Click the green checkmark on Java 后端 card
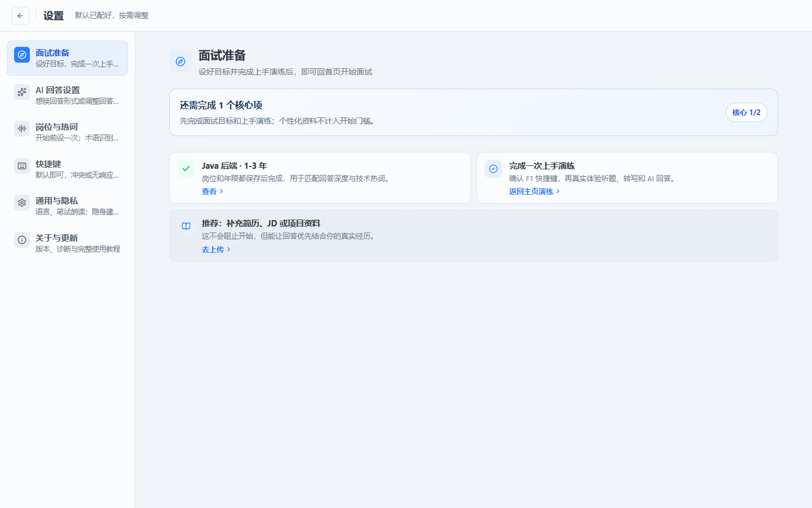This screenshot has width=812, height=508. tap(186, 168)
